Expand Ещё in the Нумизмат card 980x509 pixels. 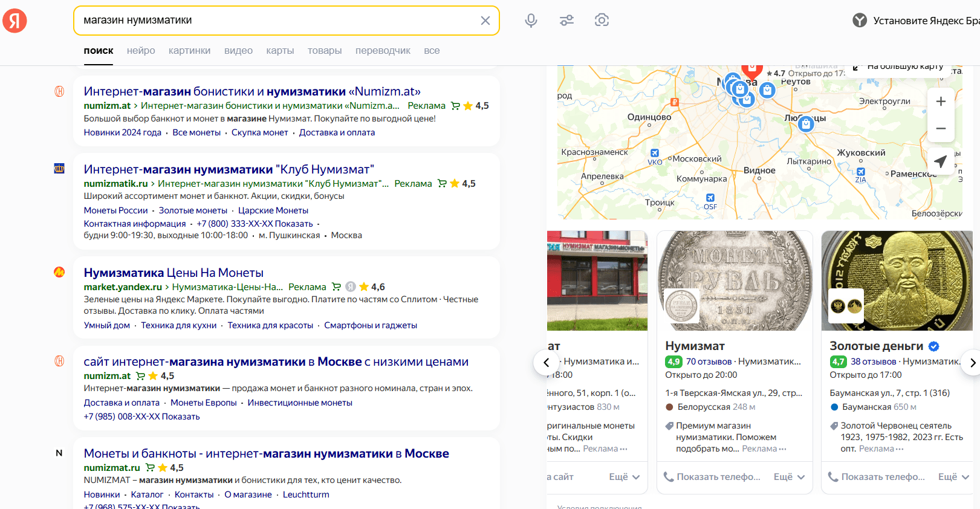click(x=789, y=477)
